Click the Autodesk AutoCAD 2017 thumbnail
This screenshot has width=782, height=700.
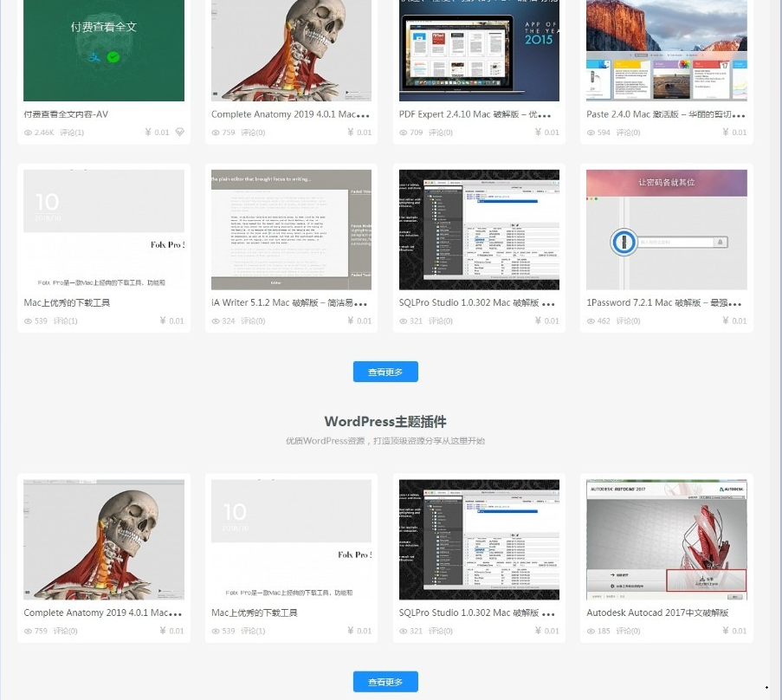[x=667, y=540]
